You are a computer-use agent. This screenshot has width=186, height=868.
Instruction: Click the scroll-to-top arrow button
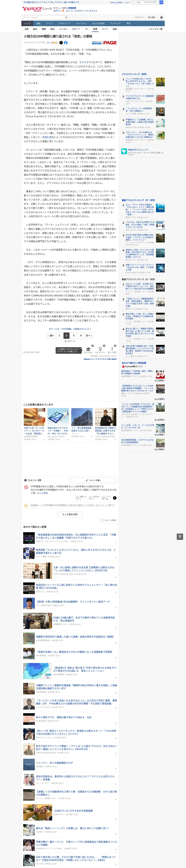tap(180, 536)
